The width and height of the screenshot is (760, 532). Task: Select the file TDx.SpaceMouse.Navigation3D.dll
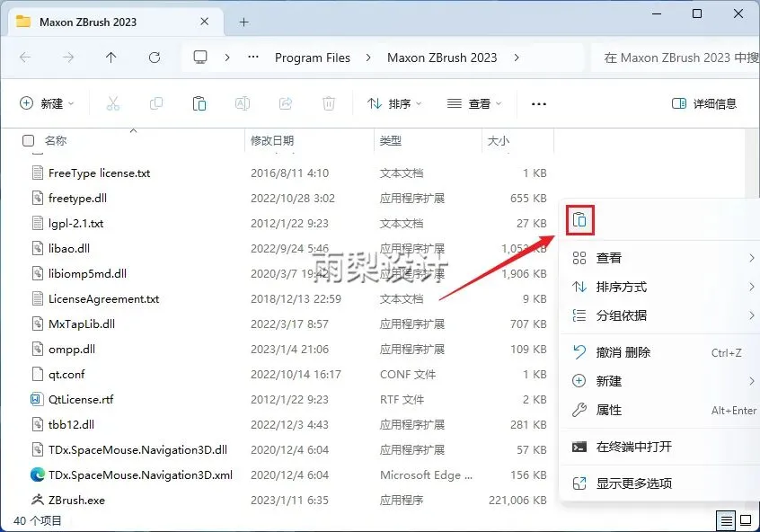tap(137, 449)
